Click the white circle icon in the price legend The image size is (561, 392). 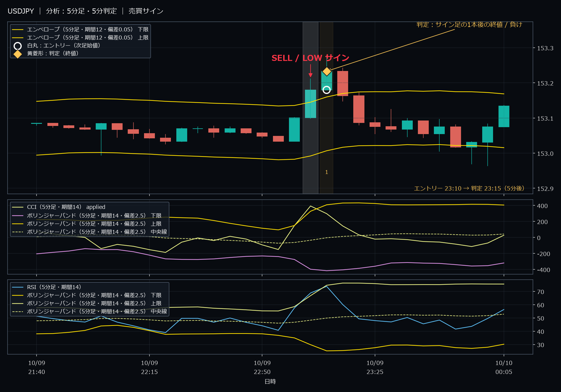click(x=18, y=46)
